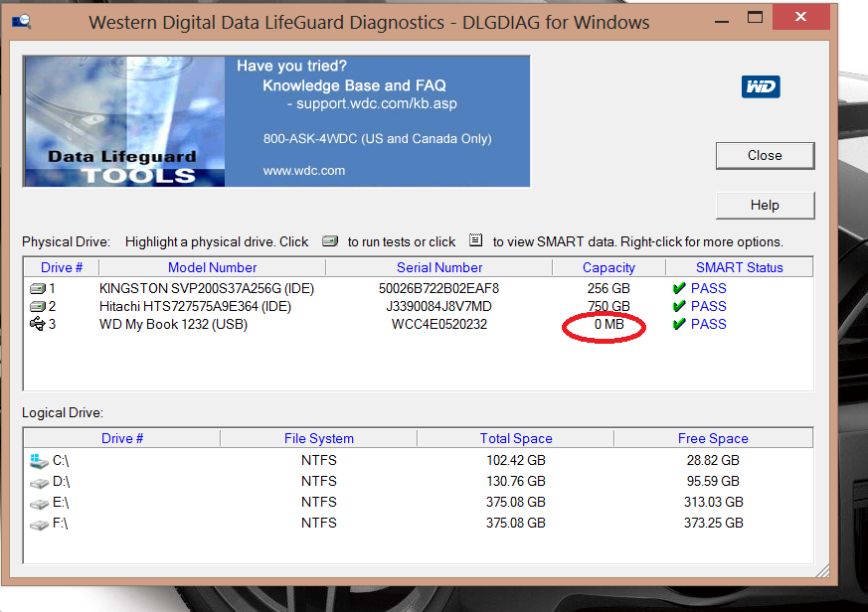Viewport: 868px width, 612px height.
Task: Select the E:\ drive icon
Action: point(39,504)
